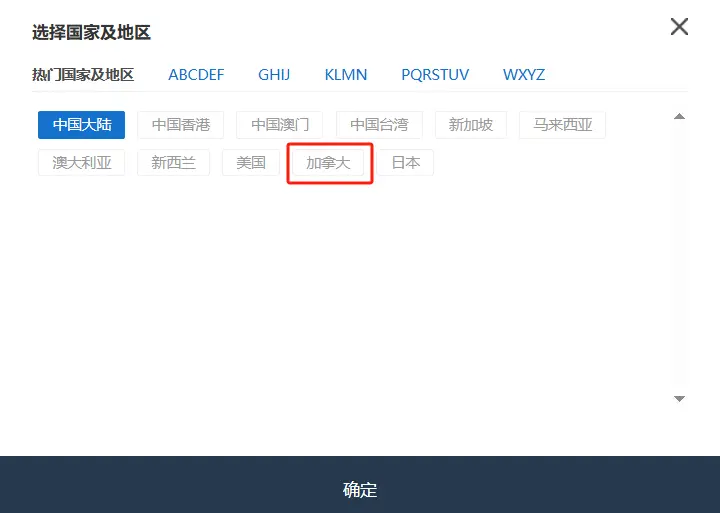Select 中国大陆 region option
Image resolution: width=720 pixels, height=513 pixels.
pyautogui.click(x=82, y=125)
